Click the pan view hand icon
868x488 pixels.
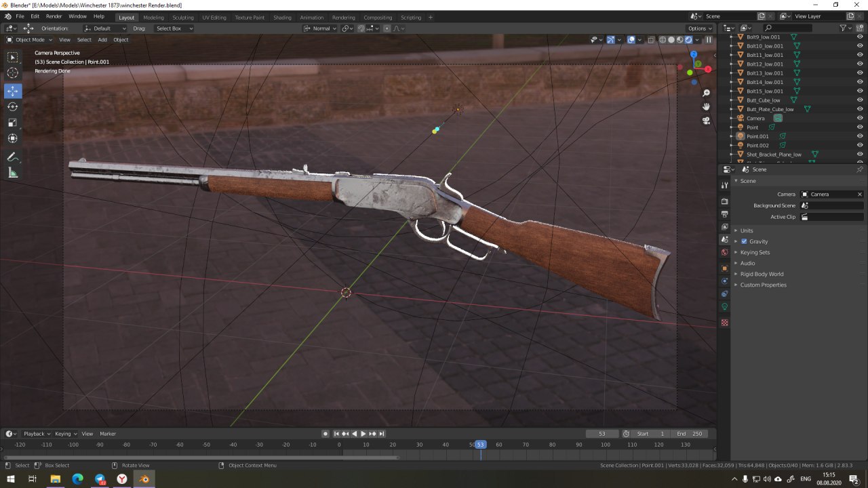point(706,106)
